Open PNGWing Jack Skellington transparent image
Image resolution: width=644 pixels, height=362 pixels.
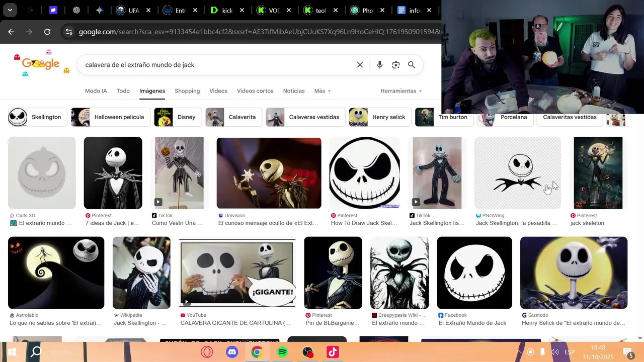[x=518, y=173]
